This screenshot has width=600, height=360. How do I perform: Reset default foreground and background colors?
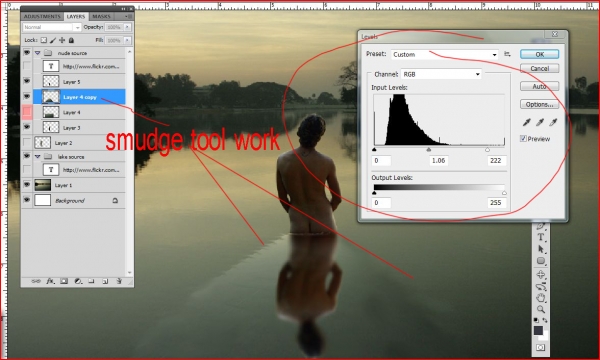coord(536,320)
